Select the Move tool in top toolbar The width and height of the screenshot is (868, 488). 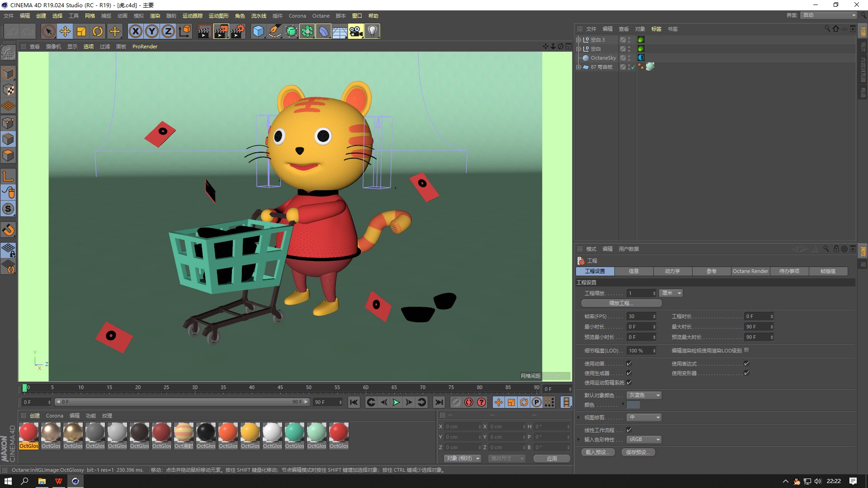tap(65, 31)
